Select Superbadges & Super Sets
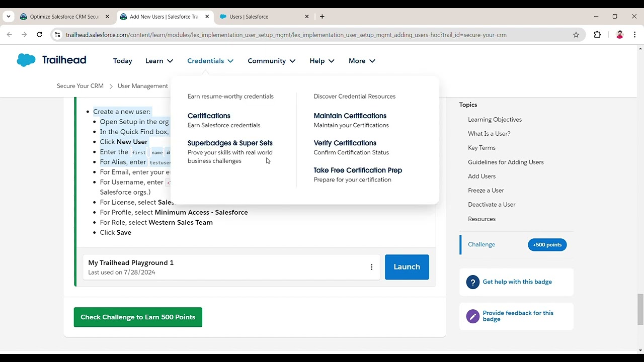 click(230, 143)
